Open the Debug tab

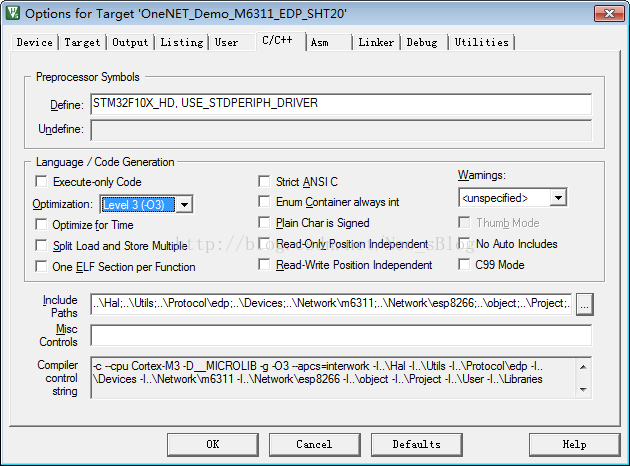[422, 42]
